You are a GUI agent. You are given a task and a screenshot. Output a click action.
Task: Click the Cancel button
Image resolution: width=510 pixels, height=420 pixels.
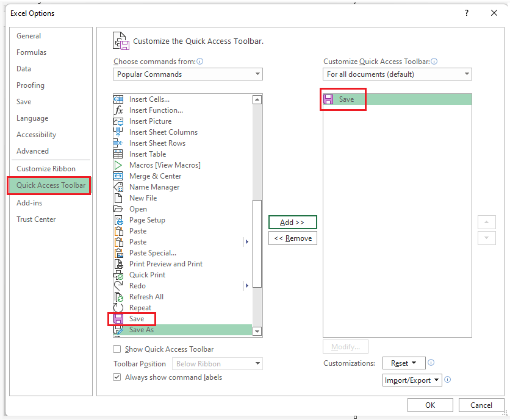click(x=481, y=405)
